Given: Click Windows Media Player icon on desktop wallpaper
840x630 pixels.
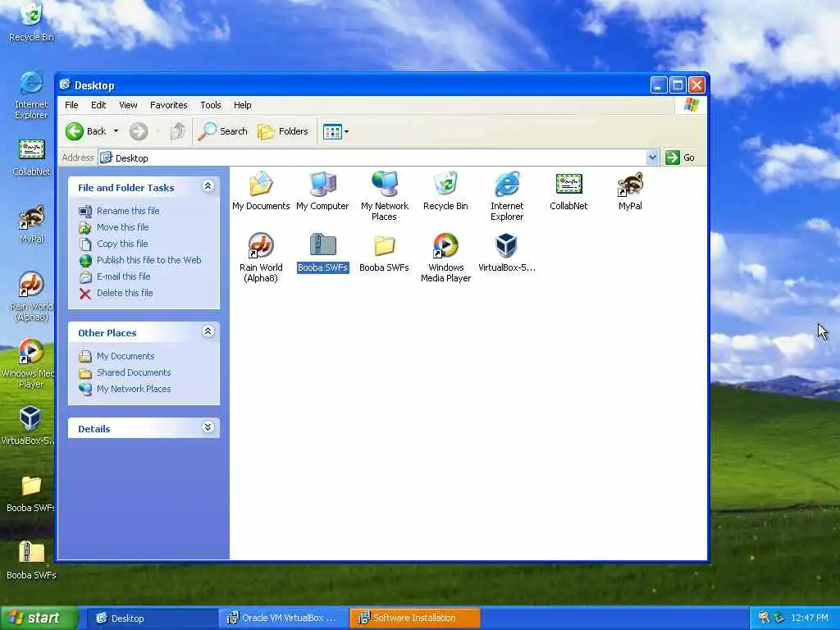Looking at the screenshot, I should point(31,352).
